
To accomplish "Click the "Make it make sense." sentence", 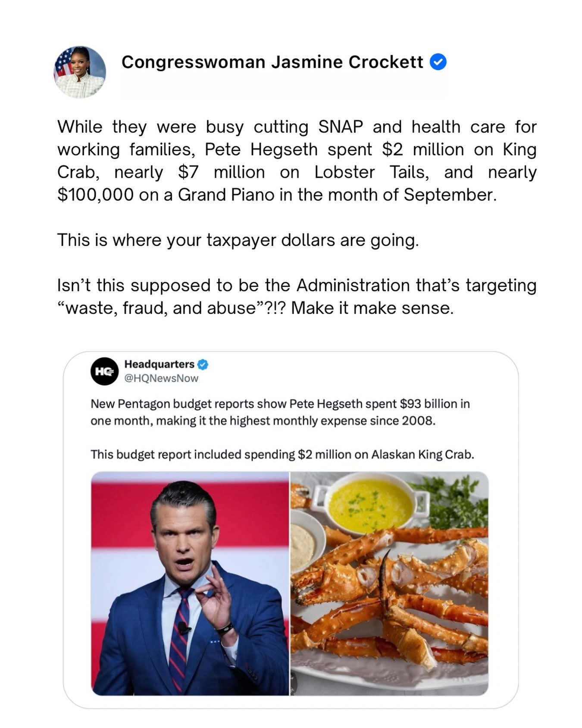I will (372, 308).
